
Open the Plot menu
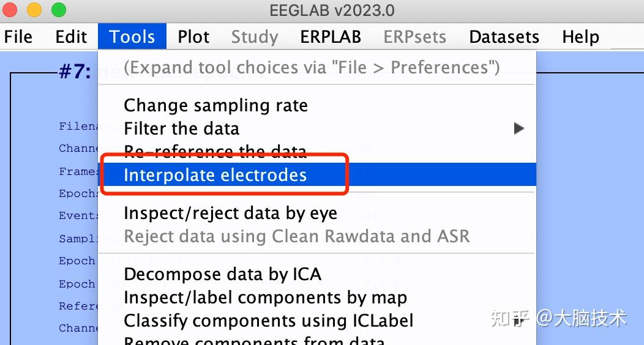193,37
